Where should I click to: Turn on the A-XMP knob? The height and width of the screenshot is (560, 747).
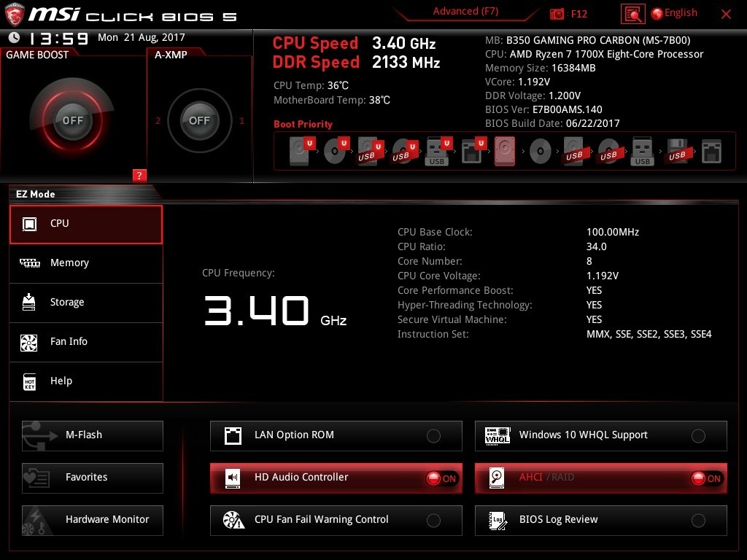coord(199,120)
